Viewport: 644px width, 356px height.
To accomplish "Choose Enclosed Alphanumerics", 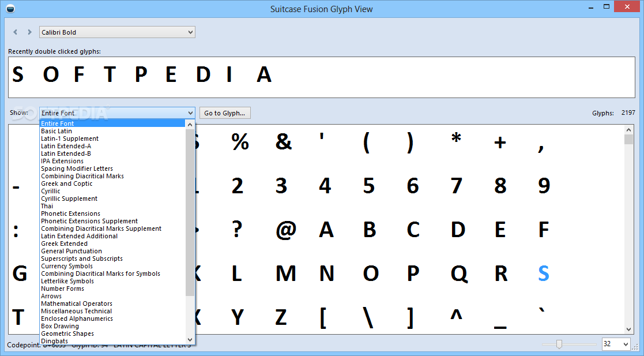I will click(112, 318).
